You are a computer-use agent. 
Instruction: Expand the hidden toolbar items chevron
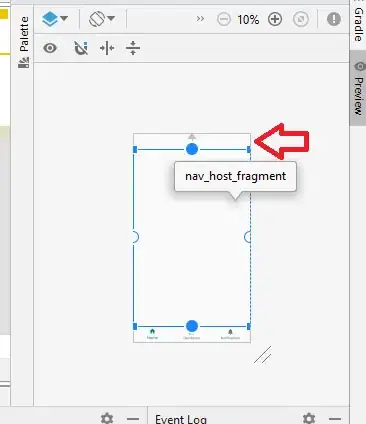pyautogui.click(x=200, y=19)
